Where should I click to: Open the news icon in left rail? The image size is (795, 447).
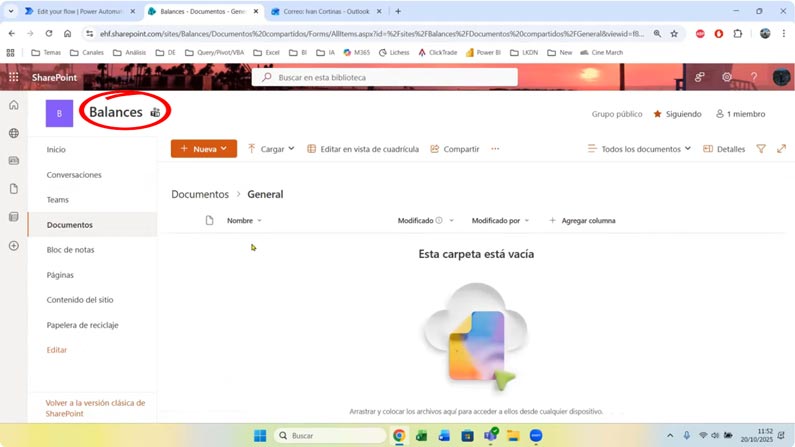[14, 161]
